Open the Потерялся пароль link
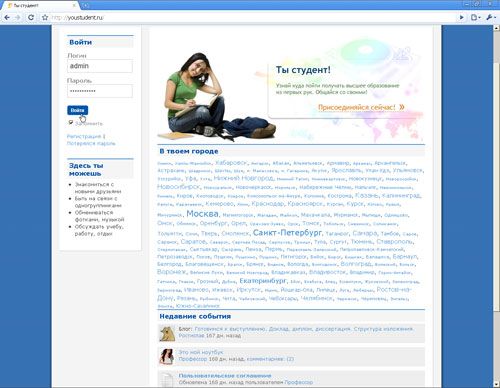This screenshot has width=500, height=388. [x=91, y=143]
